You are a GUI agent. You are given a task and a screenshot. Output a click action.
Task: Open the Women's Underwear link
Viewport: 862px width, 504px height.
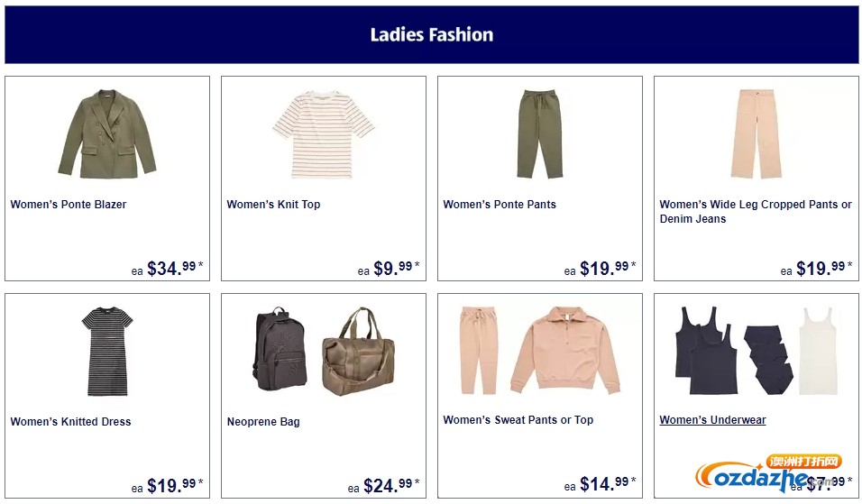pyautogui.click(x=712, y=420)
